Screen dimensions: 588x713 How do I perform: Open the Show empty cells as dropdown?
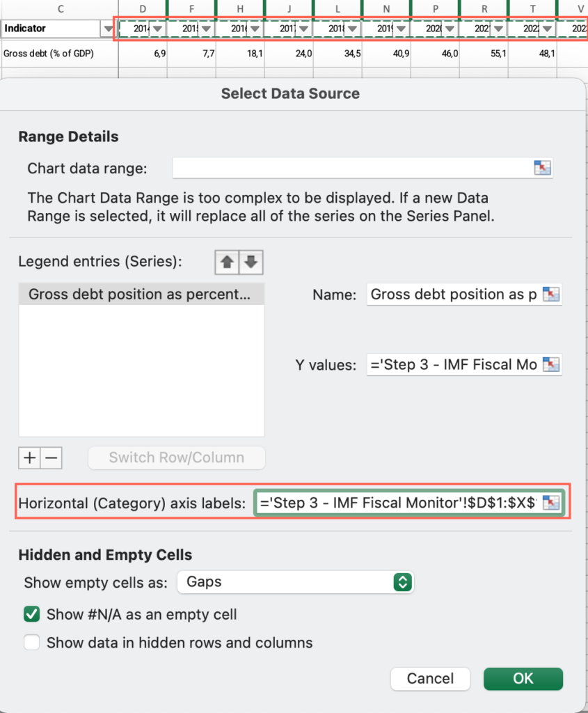tap(295, 582)
